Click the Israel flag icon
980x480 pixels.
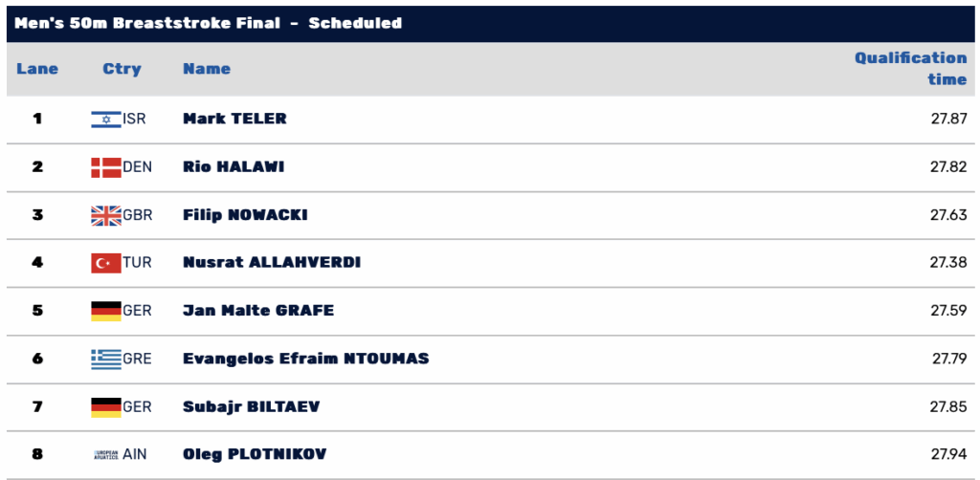pyautogui.click(x=105, y=120)
